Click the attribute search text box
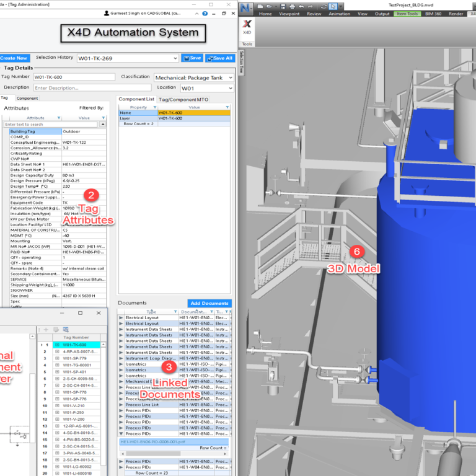 click(x=51, y=124)
